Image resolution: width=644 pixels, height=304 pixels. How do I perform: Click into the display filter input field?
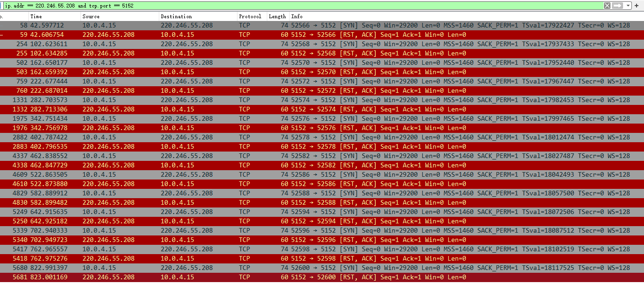(x=303, y=6)
